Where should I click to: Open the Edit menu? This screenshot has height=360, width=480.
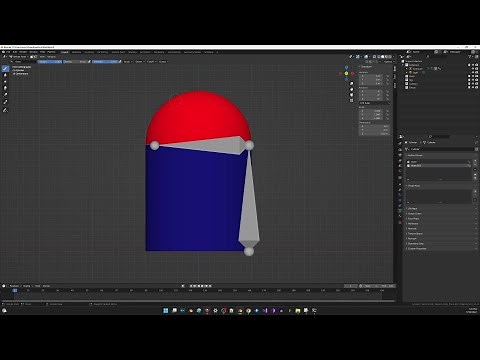coord(15,52)
